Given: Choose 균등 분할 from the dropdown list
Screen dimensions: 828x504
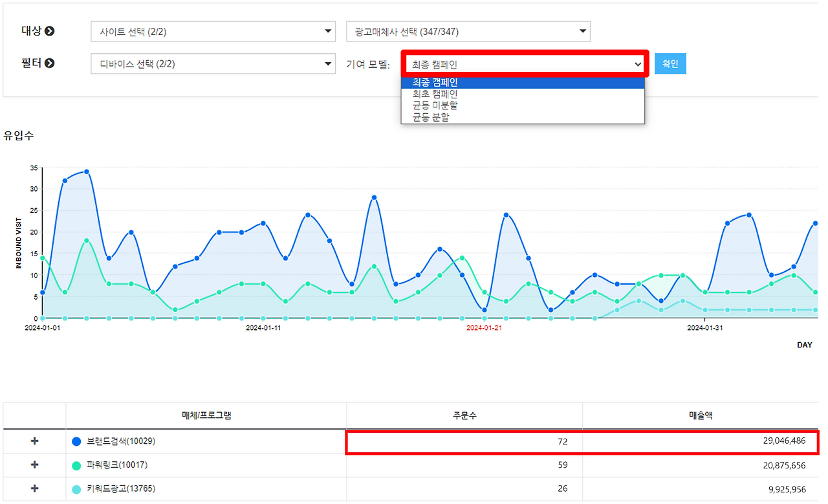Looking at the screenshot, I should [523, 117].
